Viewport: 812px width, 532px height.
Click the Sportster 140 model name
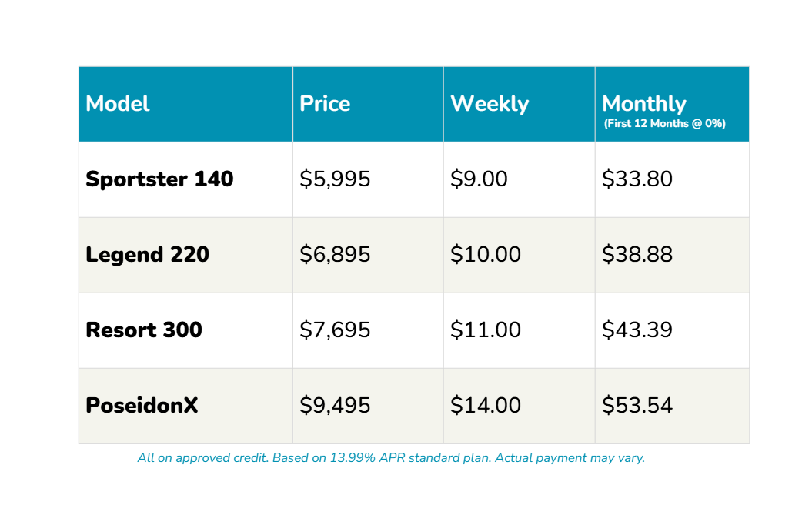click(159, 179)
